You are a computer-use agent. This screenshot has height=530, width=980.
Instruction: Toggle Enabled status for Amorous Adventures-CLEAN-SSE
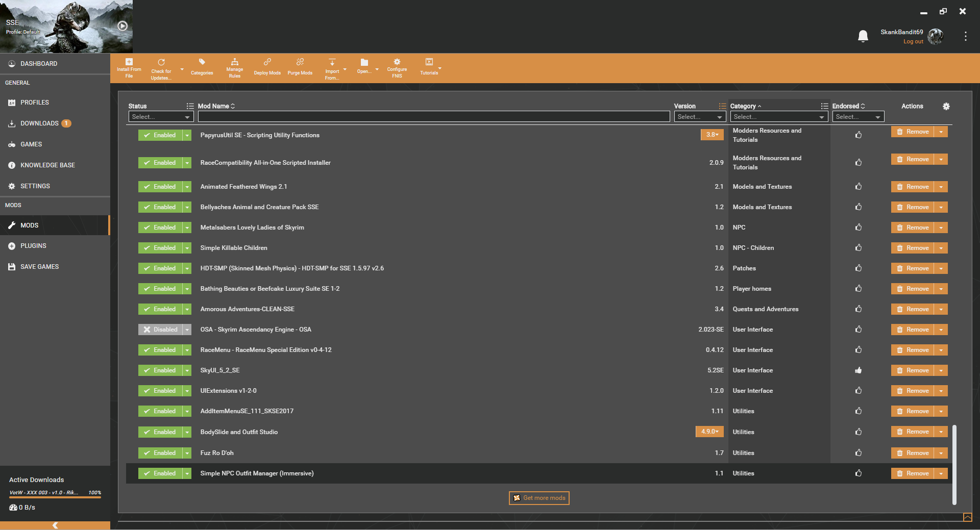(160, 309)
